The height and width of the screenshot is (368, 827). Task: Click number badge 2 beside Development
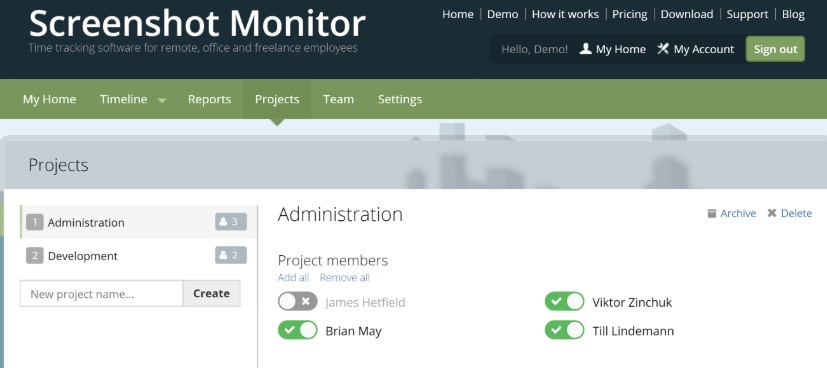(x=34, y=256)
